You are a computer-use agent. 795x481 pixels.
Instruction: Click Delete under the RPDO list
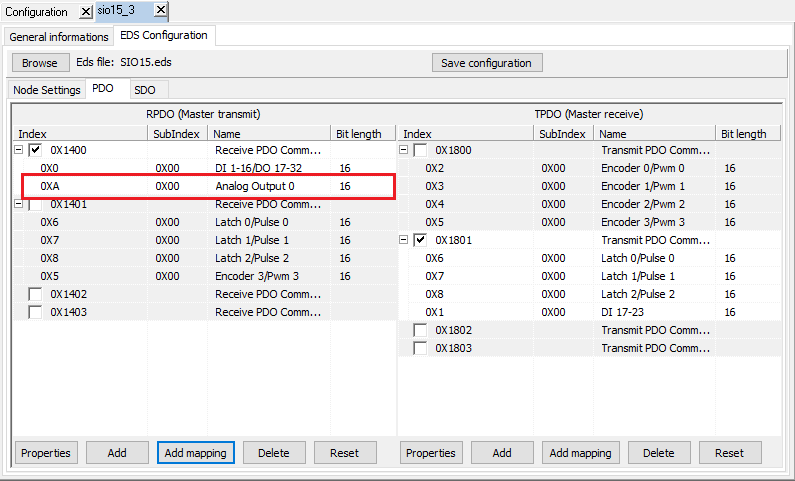(273, 453)
